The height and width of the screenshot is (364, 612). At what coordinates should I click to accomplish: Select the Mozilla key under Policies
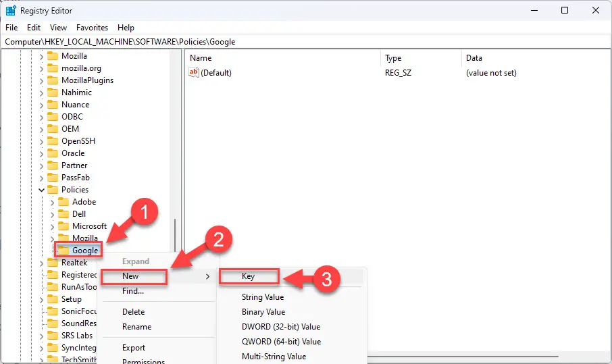[x=84, y=238]
